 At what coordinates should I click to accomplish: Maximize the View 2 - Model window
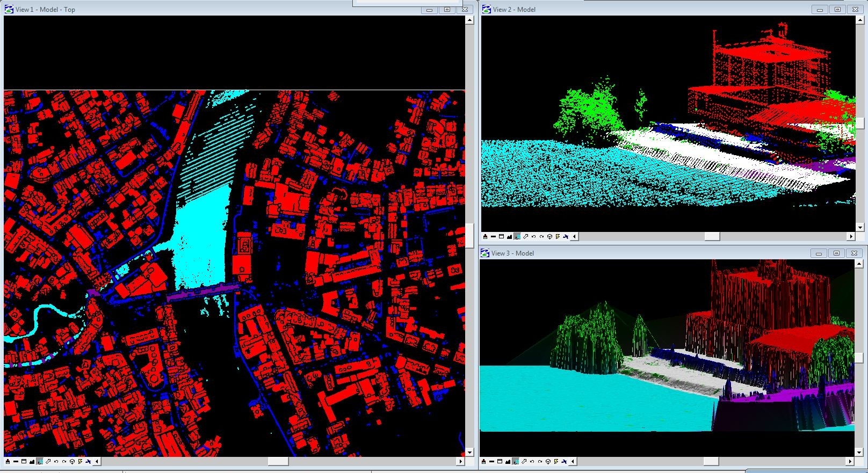pos(837,9)
